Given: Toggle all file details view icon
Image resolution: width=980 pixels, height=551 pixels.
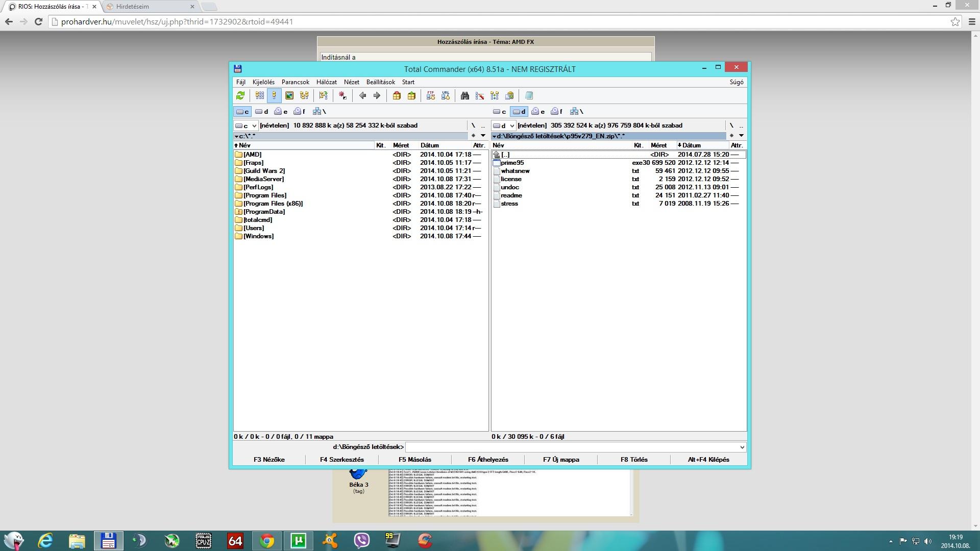Looking at the screenshot, I should 274,95.
